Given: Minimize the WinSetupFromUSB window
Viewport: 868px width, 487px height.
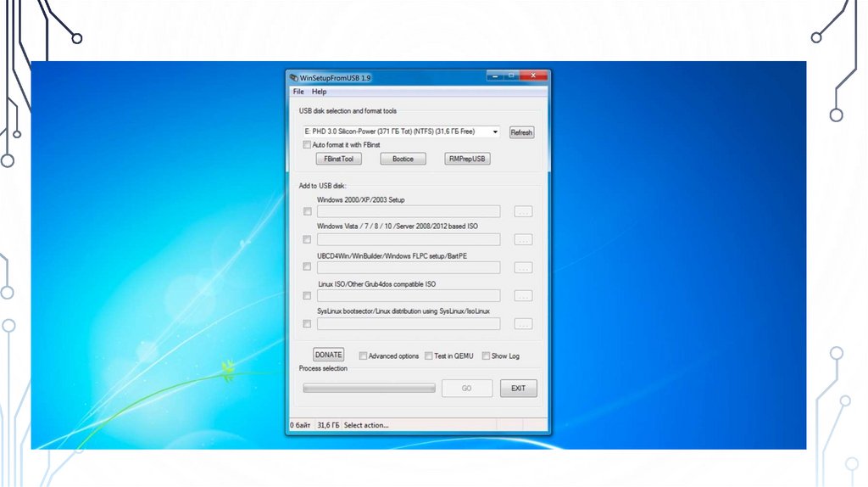Looking at the screenshot, I should click(494, 76).
